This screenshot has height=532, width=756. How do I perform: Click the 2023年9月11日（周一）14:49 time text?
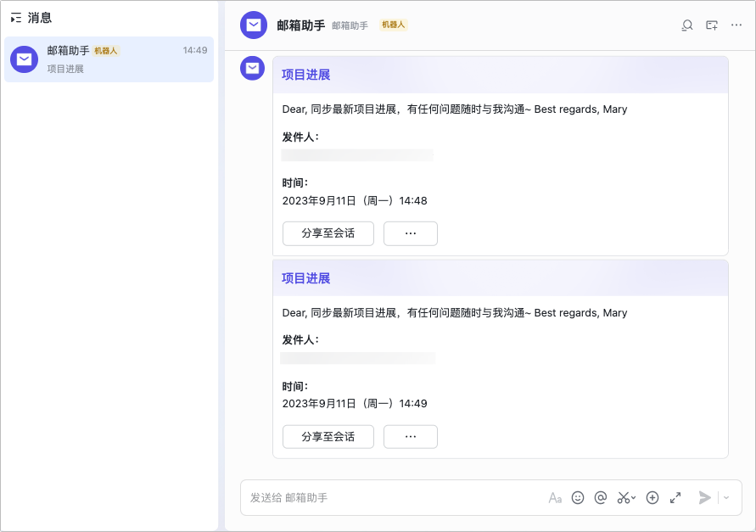(x=355, y=404)
